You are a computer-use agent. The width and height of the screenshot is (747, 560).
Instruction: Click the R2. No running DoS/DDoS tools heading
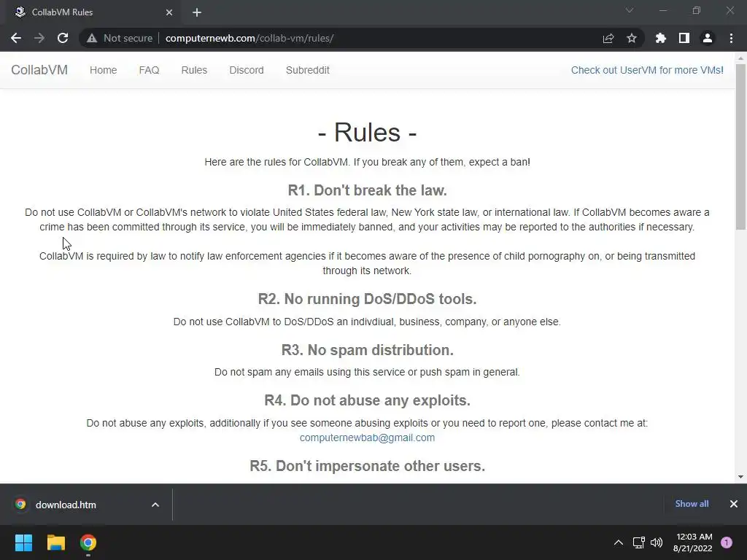click(x=368, y=299)
